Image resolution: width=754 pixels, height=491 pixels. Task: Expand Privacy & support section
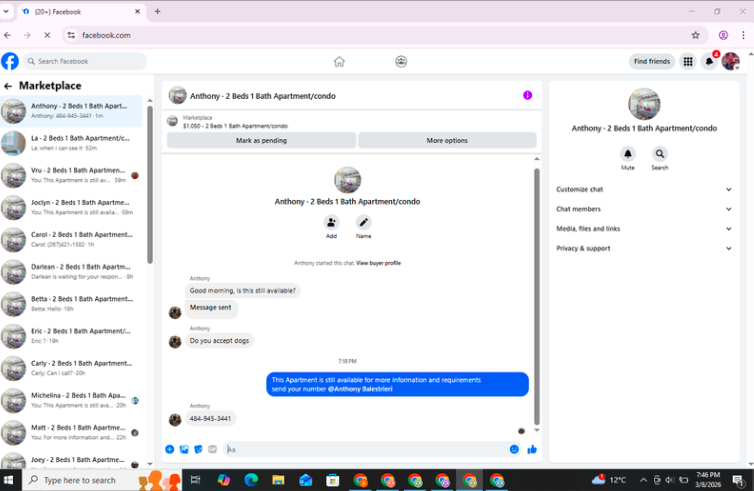pyautogui.click(x=644, y=249)
